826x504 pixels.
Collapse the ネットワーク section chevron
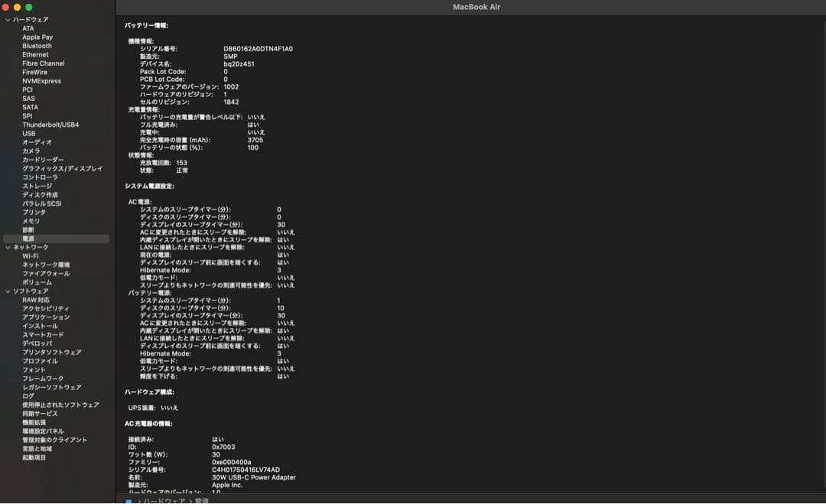pyautogui.click(x=8, y=247)
